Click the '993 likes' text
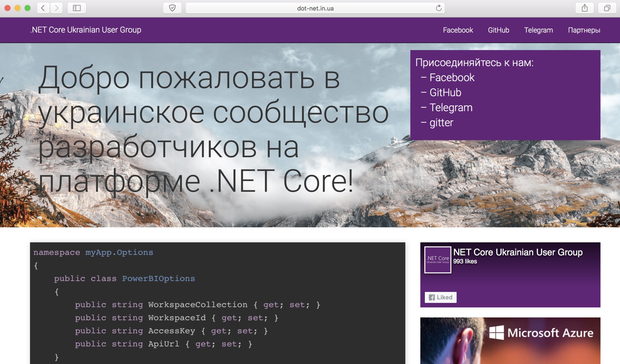620x364 pixels. [465, 261]
